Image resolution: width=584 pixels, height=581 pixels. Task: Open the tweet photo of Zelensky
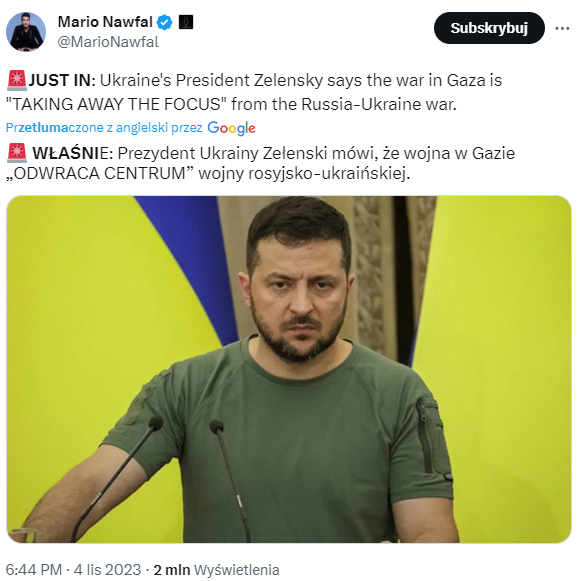(289, 369)
